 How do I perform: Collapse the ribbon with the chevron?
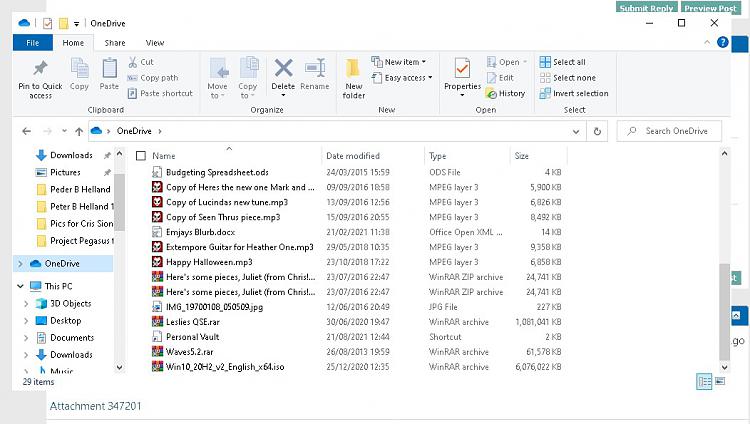pyautogui.click(x=706, y=42)
